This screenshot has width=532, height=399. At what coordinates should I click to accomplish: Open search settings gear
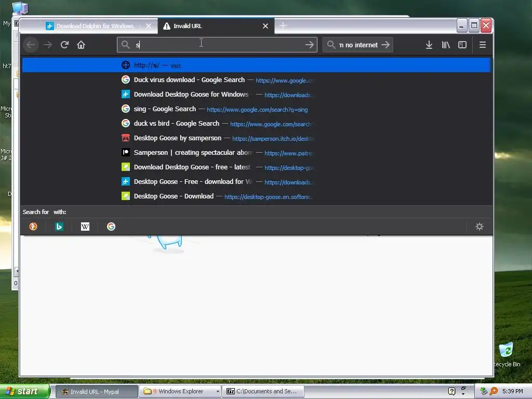pyautogui.click(x=479, y=227)
